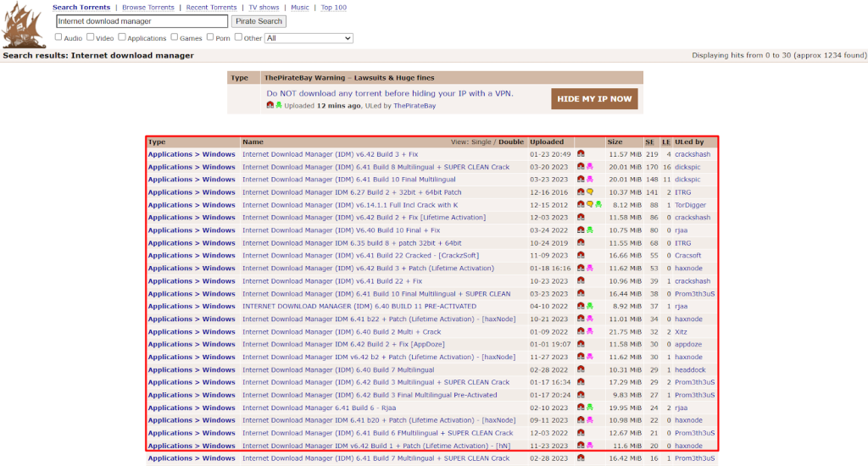Open uploader Xitz profile link

click(681, 332)
